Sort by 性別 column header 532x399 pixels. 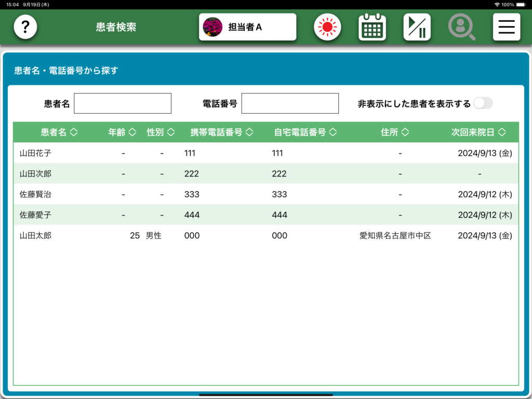pos(161,132)
